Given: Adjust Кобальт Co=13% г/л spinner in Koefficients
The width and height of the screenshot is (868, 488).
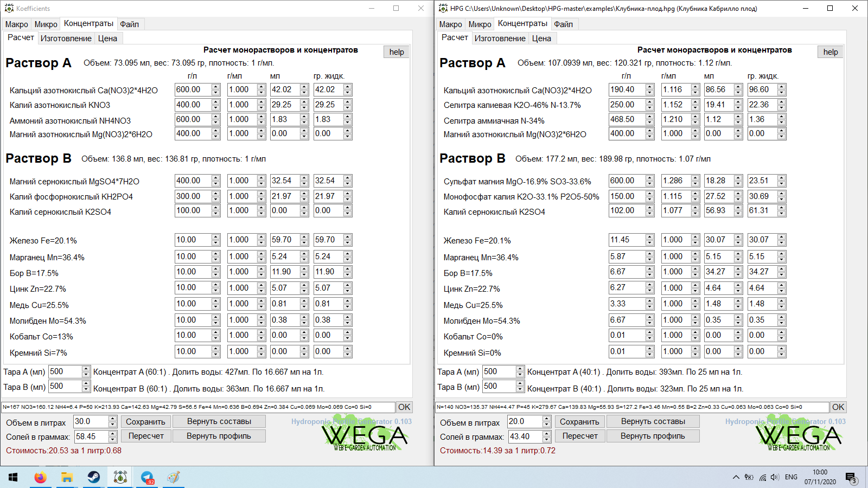Looking at the screenshot, I should (216, 336).
